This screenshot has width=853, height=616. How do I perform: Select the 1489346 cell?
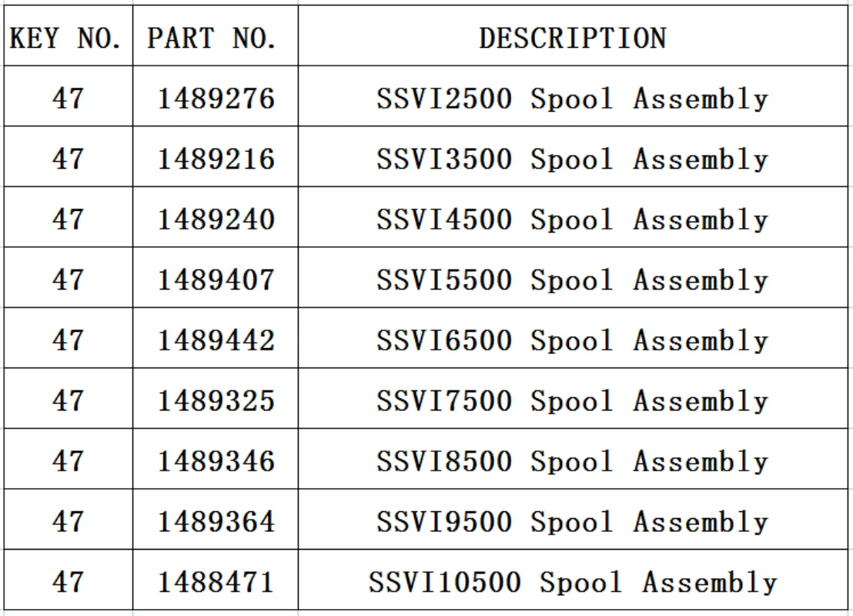pos(216,462)
